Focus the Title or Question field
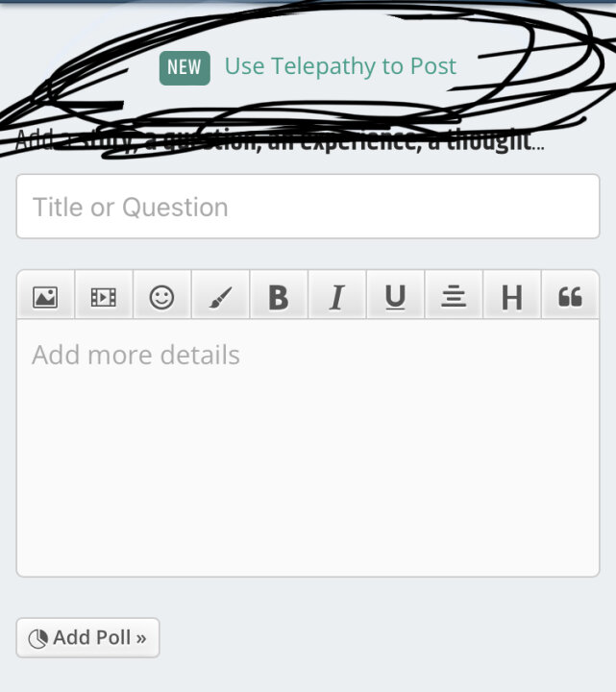This screenshot has height=692, width=616. tap(308, 207)
